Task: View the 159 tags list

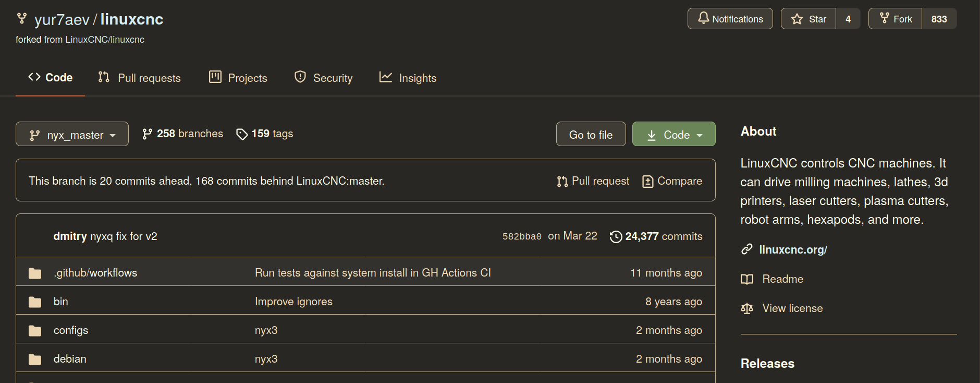Action: [264, 134]
